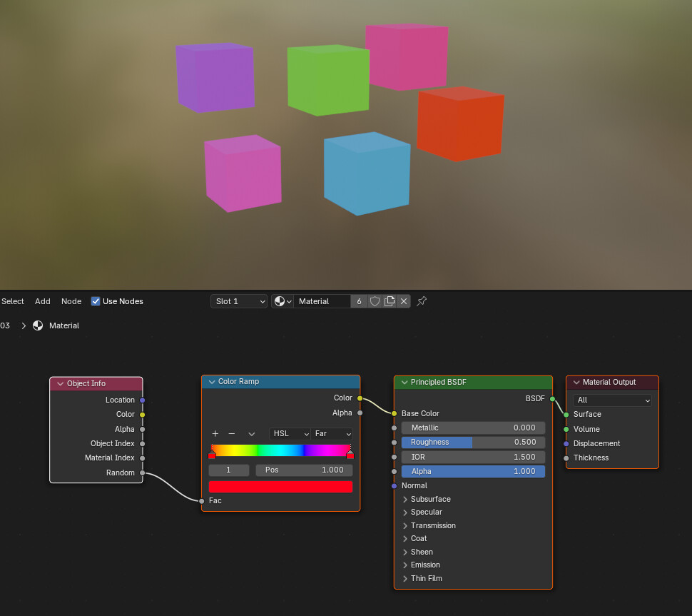Click the Material breadcrumb sphere icon
The image size is (692, 616).
(x=38, y=325)
